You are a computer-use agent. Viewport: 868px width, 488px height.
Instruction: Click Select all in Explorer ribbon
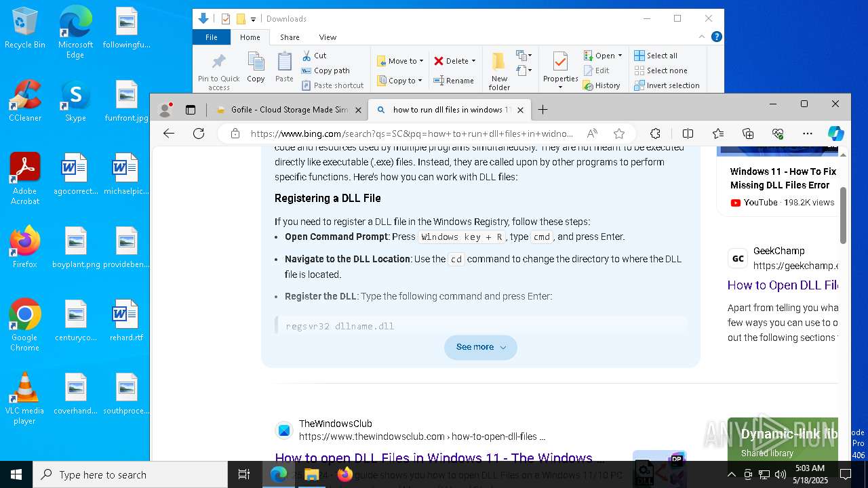(656, 56)
